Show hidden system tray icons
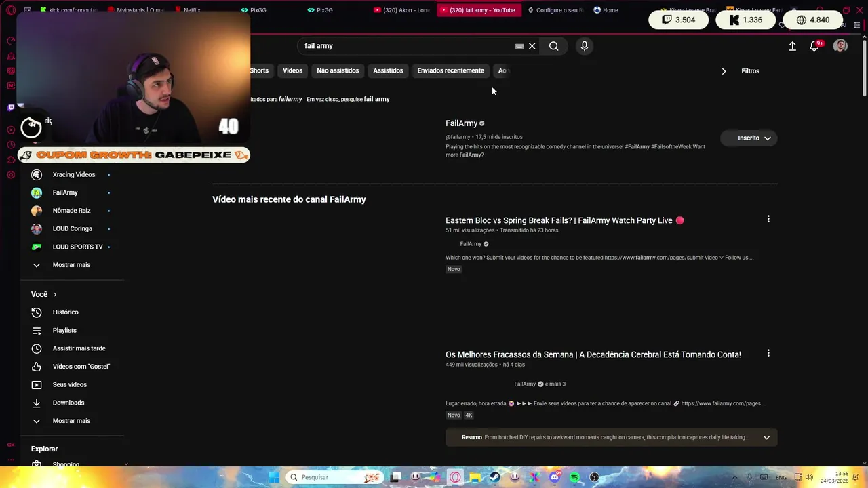Viewport: 868px width, 488px height. (x=734, y=477)
